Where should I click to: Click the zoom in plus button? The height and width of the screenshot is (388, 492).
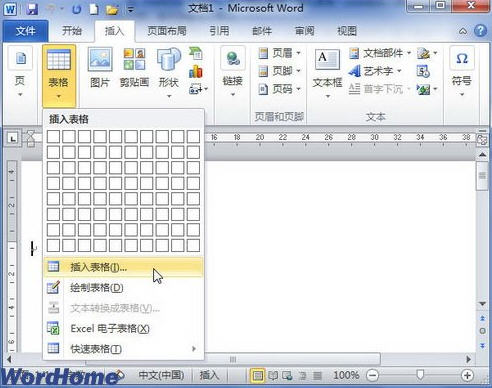[x=467, y=376]
